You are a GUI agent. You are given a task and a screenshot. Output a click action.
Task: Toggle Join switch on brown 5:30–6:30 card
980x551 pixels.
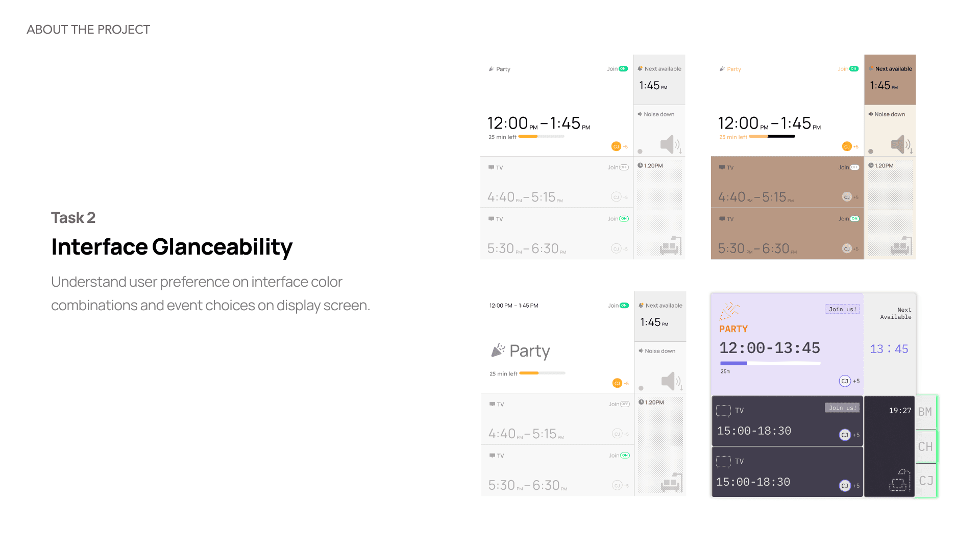coord(854,219)
